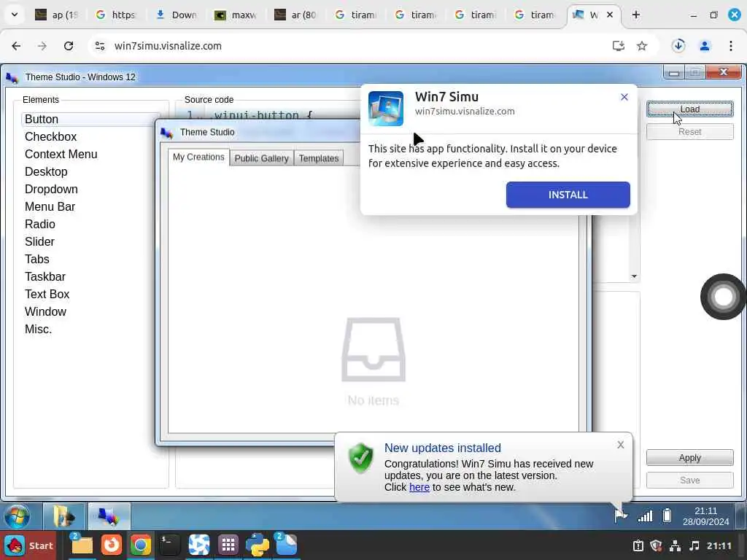Click the network signal bars tray icon
This screenshot has height=560, width=747.
645,516
